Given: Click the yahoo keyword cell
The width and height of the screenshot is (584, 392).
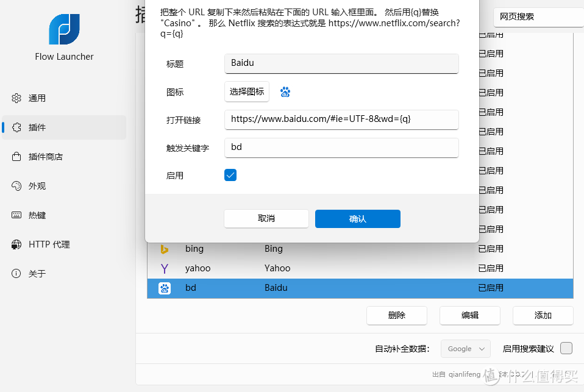Looking at the screenshot, I should 198,268.
